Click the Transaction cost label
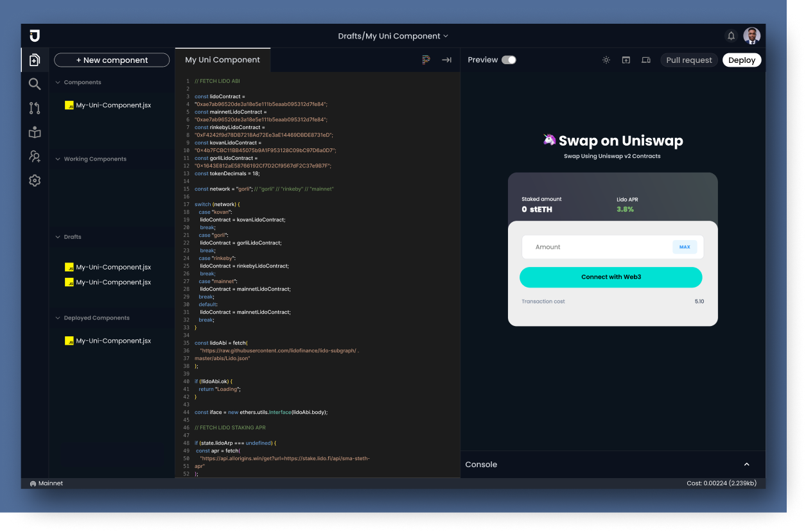Screen dimensions: 806x532 point(543,302)
